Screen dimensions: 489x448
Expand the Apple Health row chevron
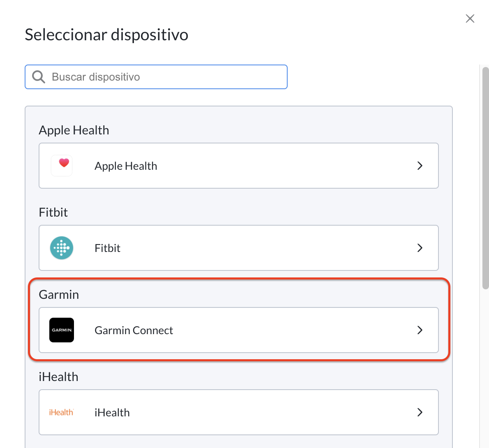(x=420, y=166)
